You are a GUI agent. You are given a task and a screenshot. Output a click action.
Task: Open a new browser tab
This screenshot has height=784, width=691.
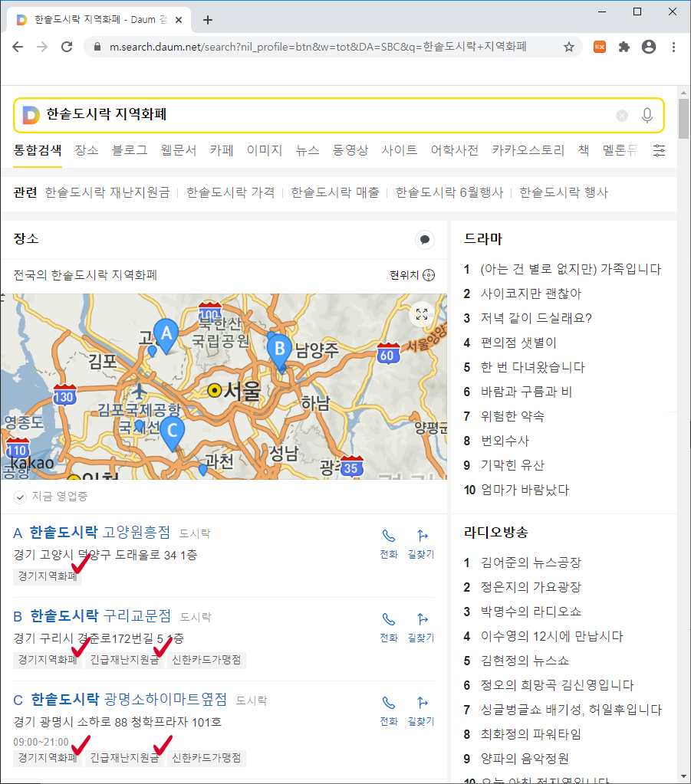(208, 20)
